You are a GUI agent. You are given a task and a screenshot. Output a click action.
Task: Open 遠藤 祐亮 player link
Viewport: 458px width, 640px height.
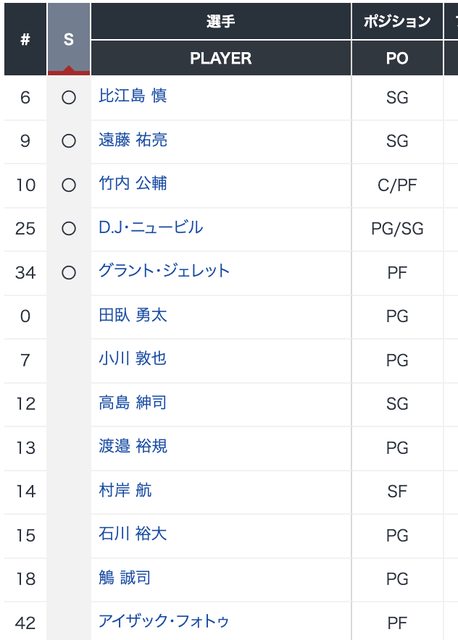tap(133, 140)
